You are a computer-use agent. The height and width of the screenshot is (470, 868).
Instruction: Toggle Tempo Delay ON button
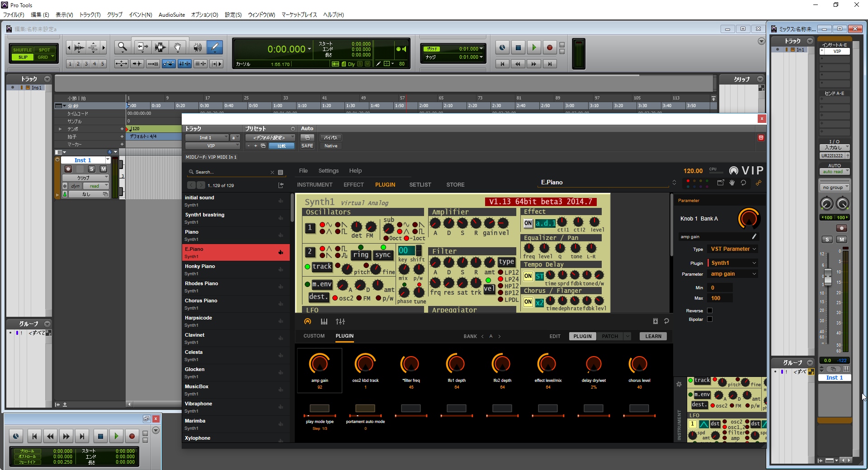point(528,276)
